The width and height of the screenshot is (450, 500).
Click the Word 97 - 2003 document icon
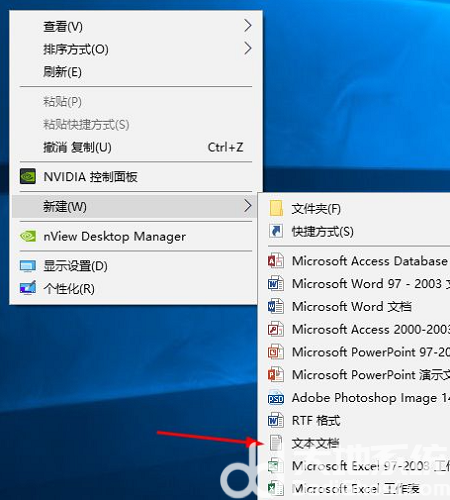(x=276, y=284)
